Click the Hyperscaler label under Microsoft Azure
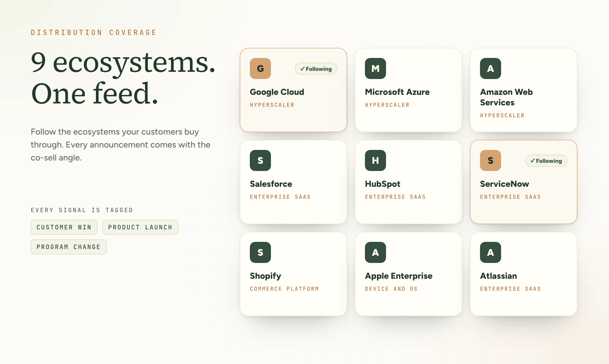Image resolution: width=609 pixels, height=364 pixels. click(x=387, y=105)
